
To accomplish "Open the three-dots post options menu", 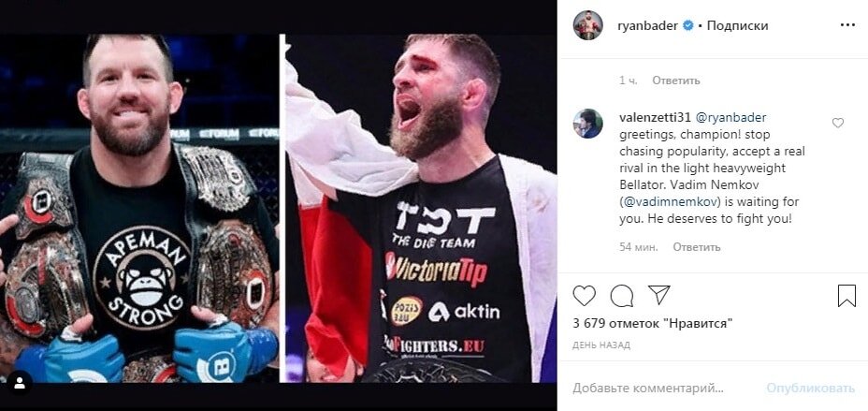I will click(x=847, y=25).
